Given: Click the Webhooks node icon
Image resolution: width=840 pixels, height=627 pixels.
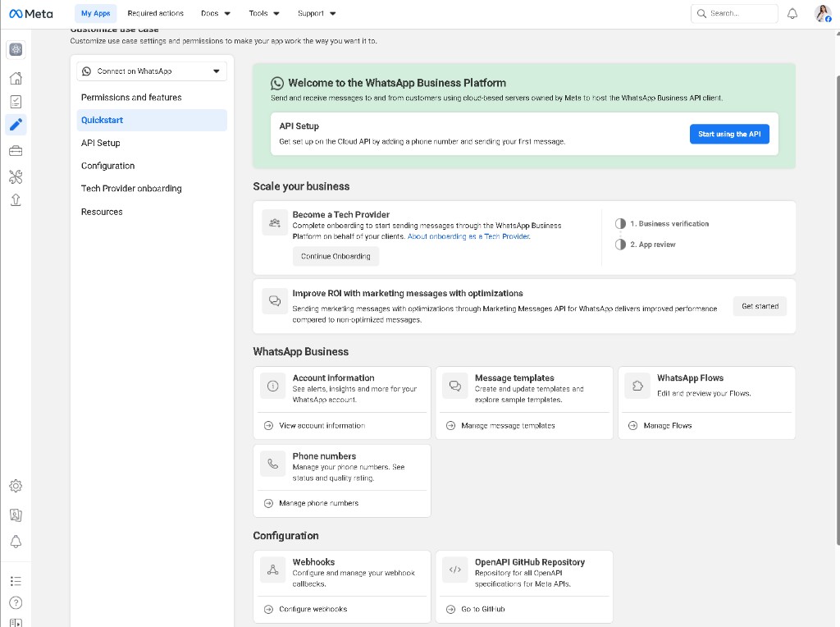Looking at the screenshot, I should (x=272, y=570).
